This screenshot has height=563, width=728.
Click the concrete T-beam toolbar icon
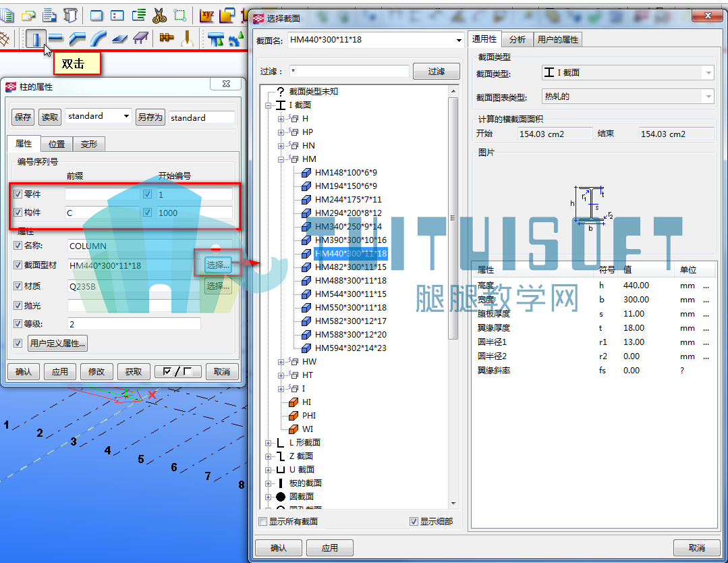[x=216, y=39]
